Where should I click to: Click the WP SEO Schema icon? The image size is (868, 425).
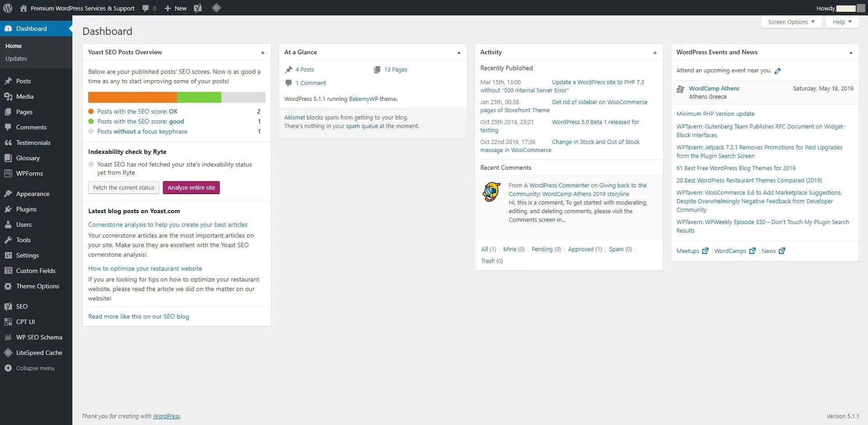(8, 337)
